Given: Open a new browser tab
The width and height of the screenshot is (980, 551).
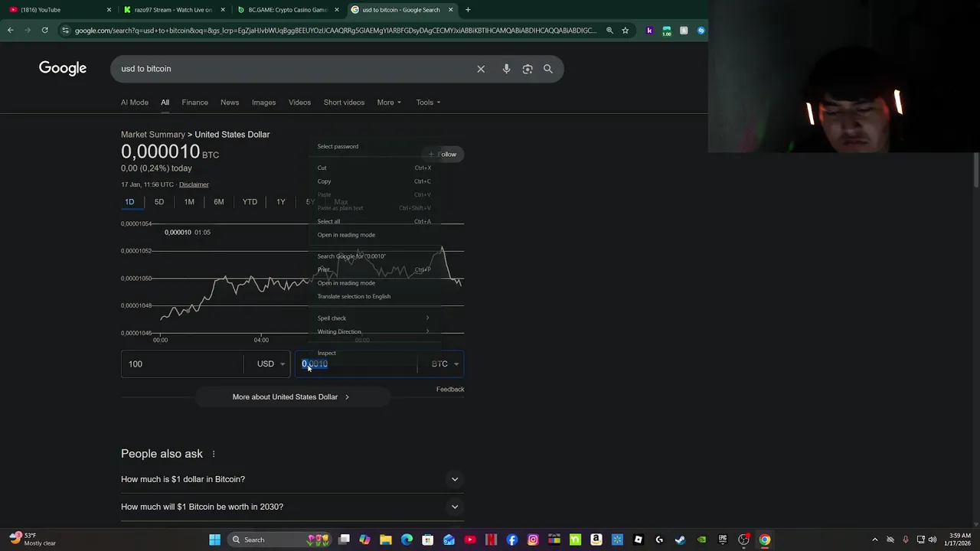Looking at the screenshot, I should click(x=468, y=10).
